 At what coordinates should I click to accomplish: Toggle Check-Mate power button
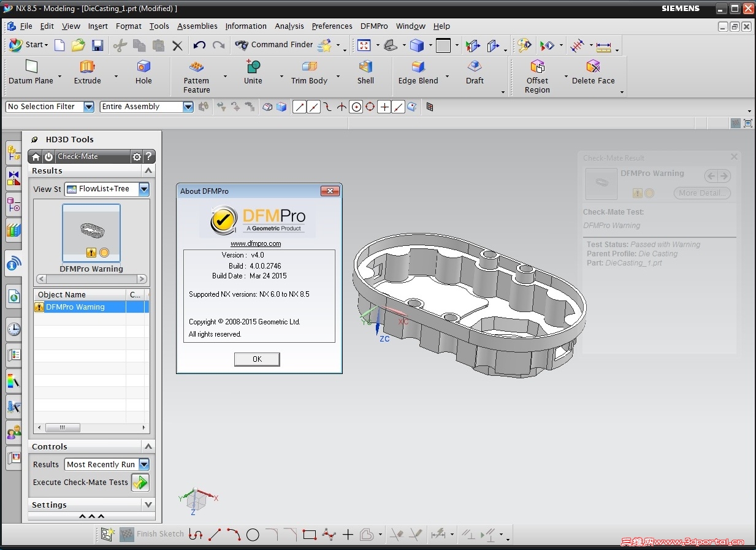coord(48,157)
